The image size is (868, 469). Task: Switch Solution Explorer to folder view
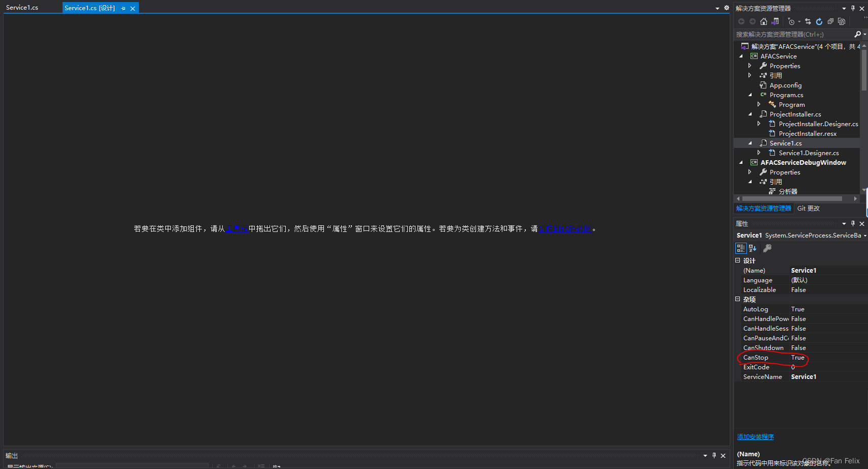775,21
